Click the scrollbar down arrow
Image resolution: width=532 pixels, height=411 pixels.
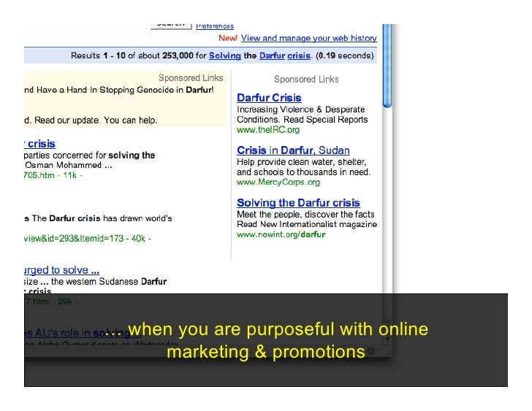[387, 339]
